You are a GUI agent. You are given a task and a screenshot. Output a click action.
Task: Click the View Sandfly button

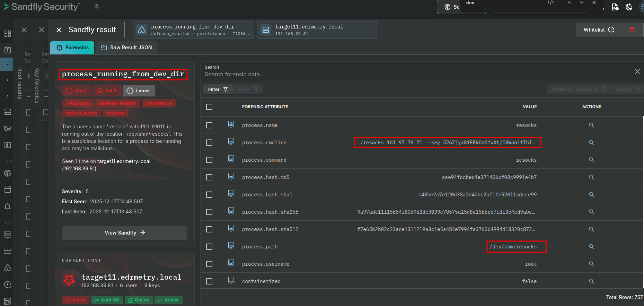[124, 233]
